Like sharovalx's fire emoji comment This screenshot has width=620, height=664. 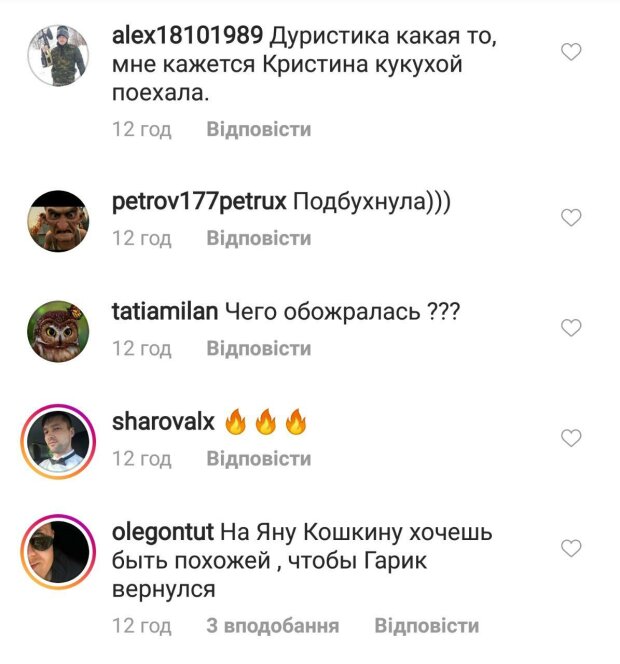tap(571, 438)
